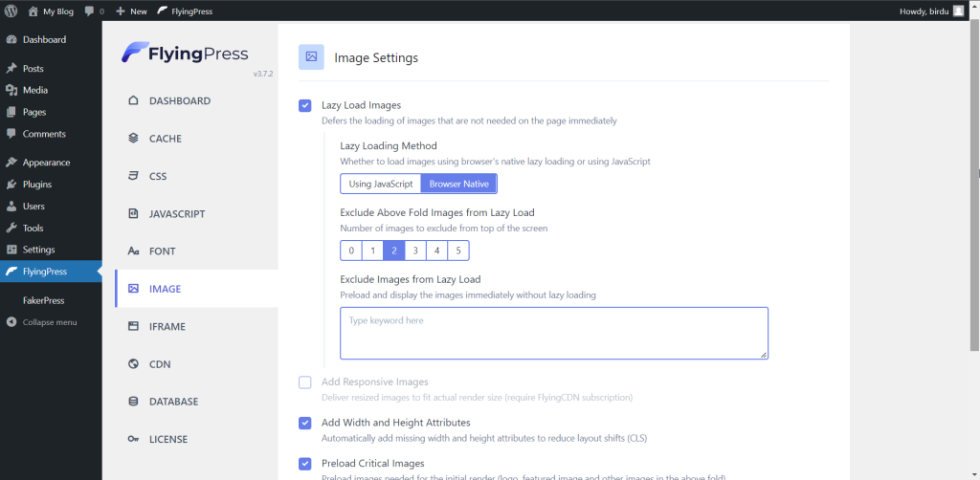Viewport: 980px width, 480px height.
Task: Click the Image Settings header icon
Action: click(311, 57)
